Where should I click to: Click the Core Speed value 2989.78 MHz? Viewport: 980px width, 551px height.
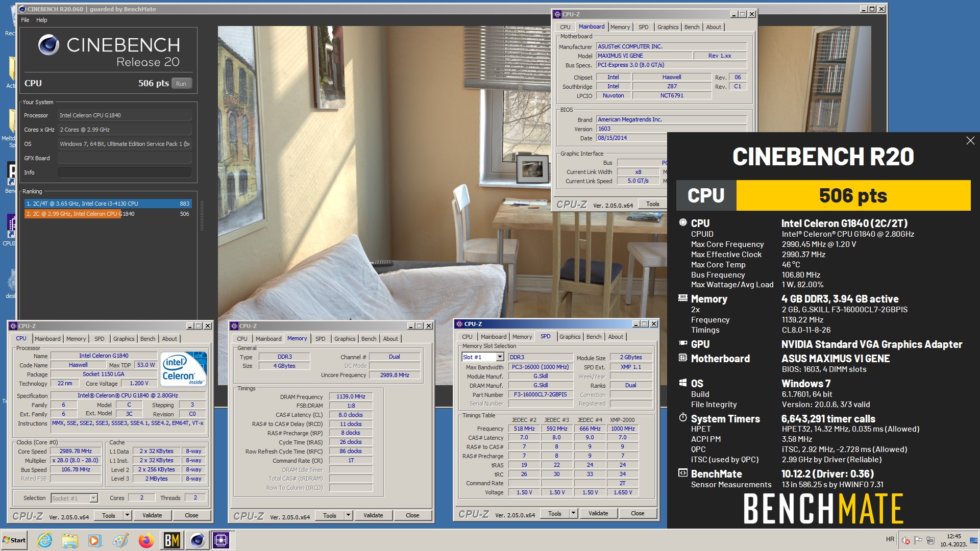pyautogui.click(x=76, y=452)
